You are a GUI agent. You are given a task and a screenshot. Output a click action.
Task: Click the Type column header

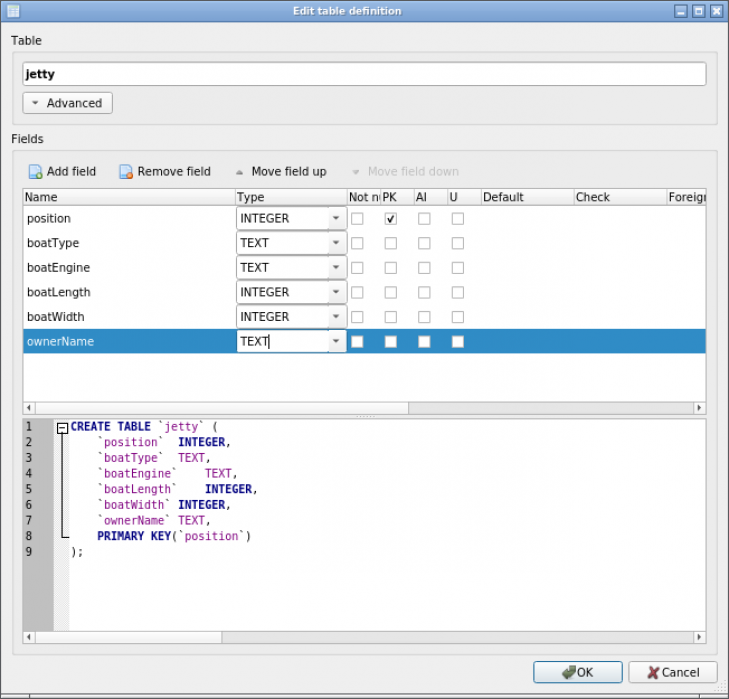click(x=291, y=197)
